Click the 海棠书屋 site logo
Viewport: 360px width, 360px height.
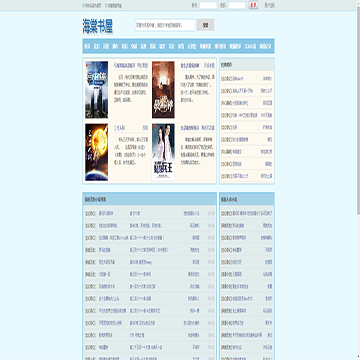point(98,26)
